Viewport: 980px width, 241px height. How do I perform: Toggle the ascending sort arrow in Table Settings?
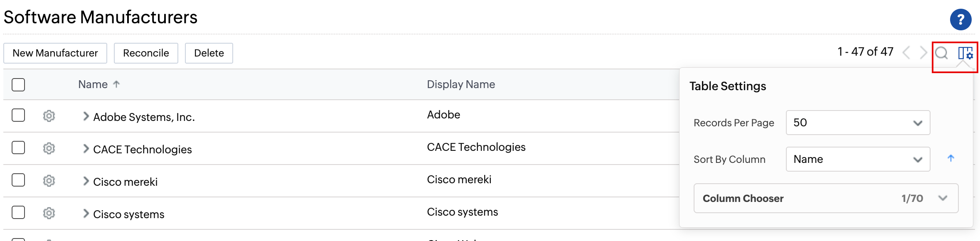coord(950,158)
